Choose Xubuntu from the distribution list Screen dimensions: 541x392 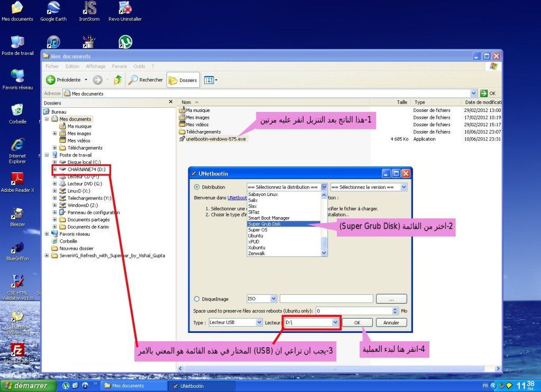point(284,248)
